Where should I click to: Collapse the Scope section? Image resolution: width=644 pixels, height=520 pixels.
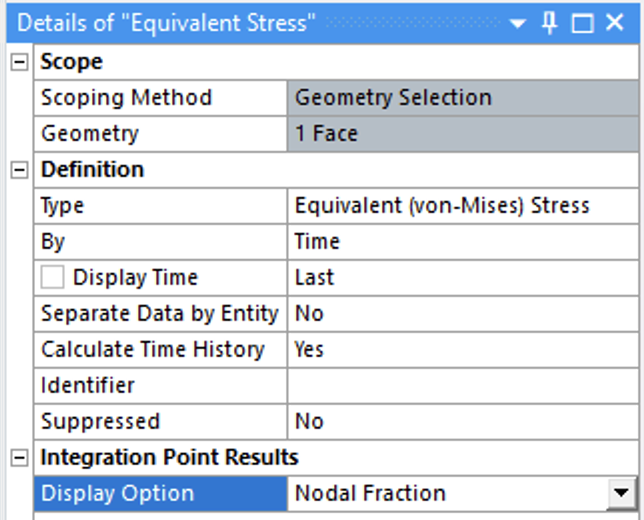coord(18,62)
